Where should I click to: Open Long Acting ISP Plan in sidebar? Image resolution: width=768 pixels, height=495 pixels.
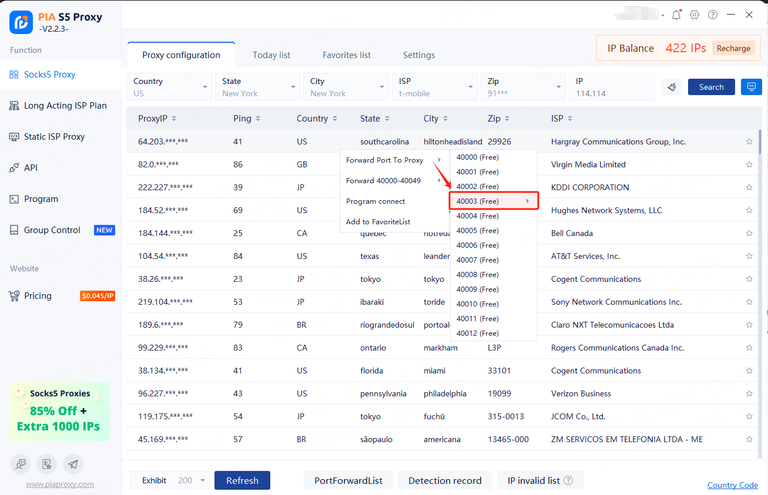[64, 105]
